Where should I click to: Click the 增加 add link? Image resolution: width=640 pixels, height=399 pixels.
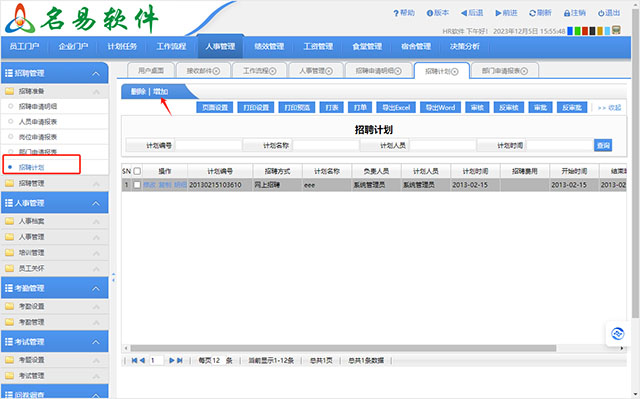pyautogui.click(x=160, y=92)
